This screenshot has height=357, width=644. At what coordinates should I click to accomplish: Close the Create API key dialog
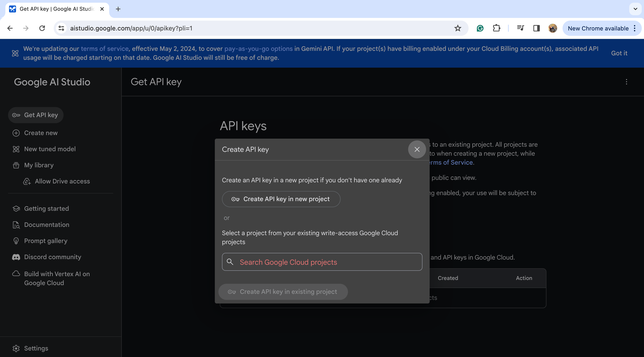(x=417, y=149)
